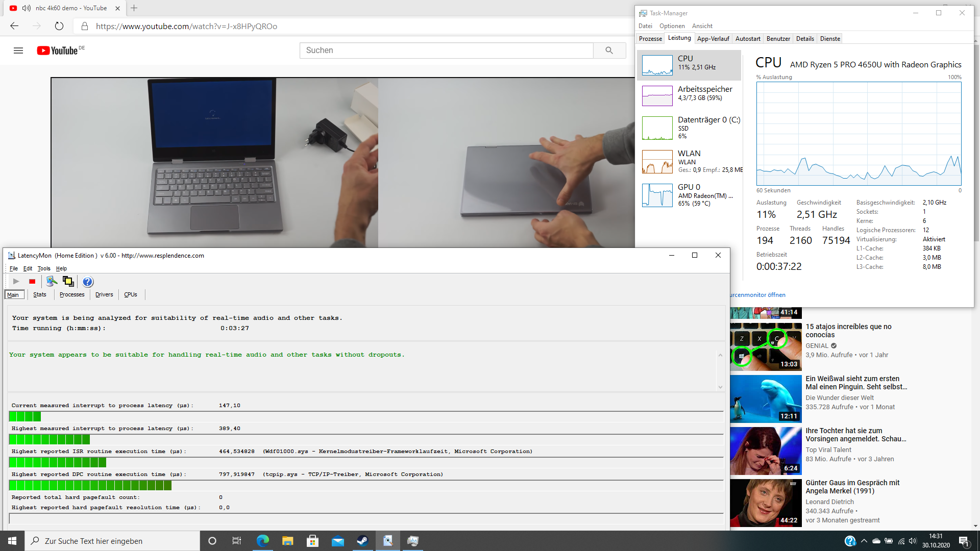Switch to Task Manager Prozesse tab
Screen dimensions: 980x551
pos(650,39)
